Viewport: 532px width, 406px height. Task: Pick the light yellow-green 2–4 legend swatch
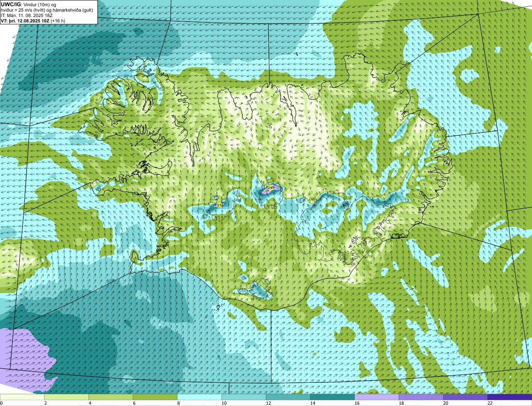tap(66, 397)
